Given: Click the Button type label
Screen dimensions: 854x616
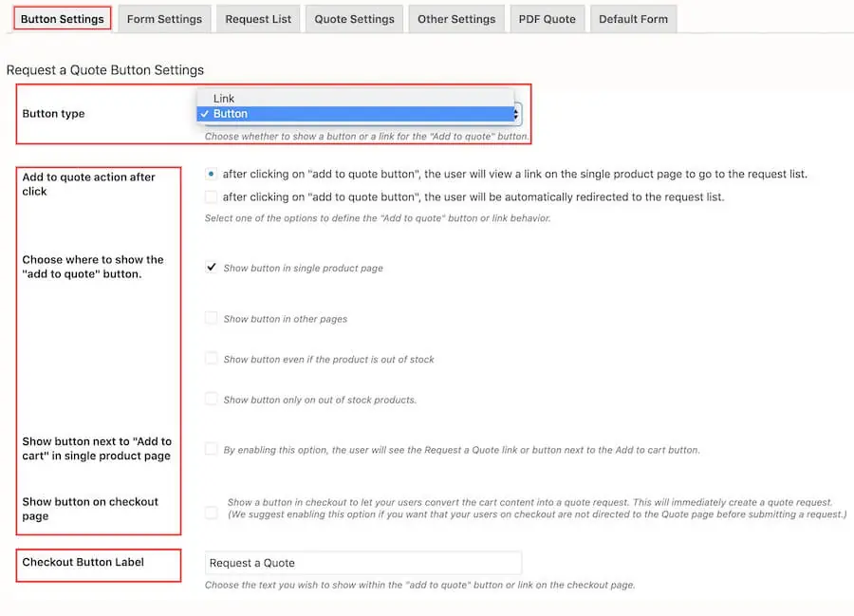Looking at the screenshot, I should coord(53,114).
